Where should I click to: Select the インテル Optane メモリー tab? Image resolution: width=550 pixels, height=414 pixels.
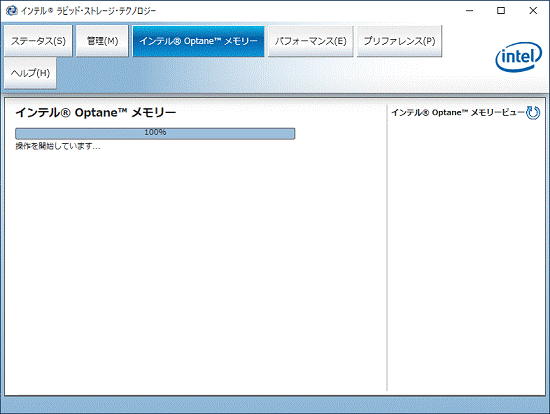[x=198, y=41]
